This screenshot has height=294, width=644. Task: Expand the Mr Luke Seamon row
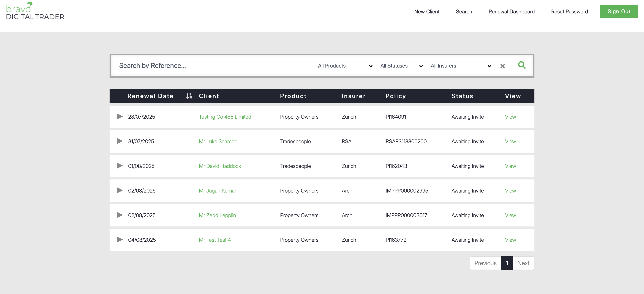tap(120, 141)
